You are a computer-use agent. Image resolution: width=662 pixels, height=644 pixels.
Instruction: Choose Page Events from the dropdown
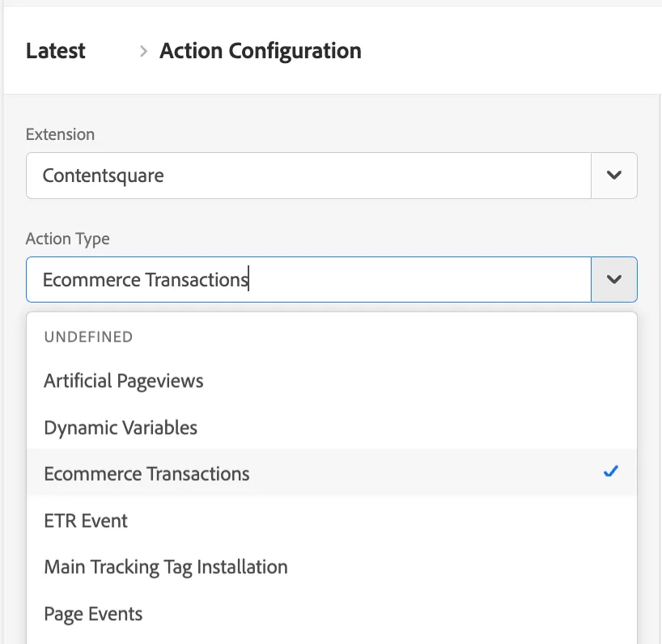[93, 614]
